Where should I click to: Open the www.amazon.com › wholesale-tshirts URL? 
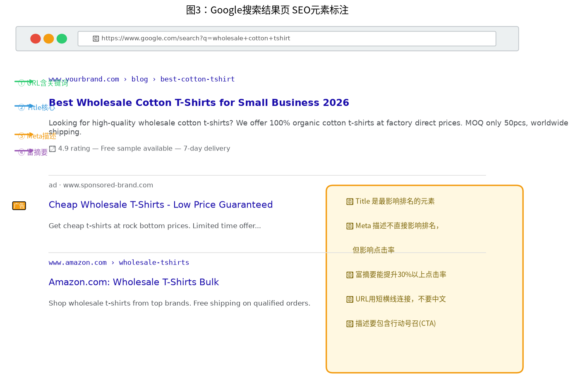pos(119,263)
